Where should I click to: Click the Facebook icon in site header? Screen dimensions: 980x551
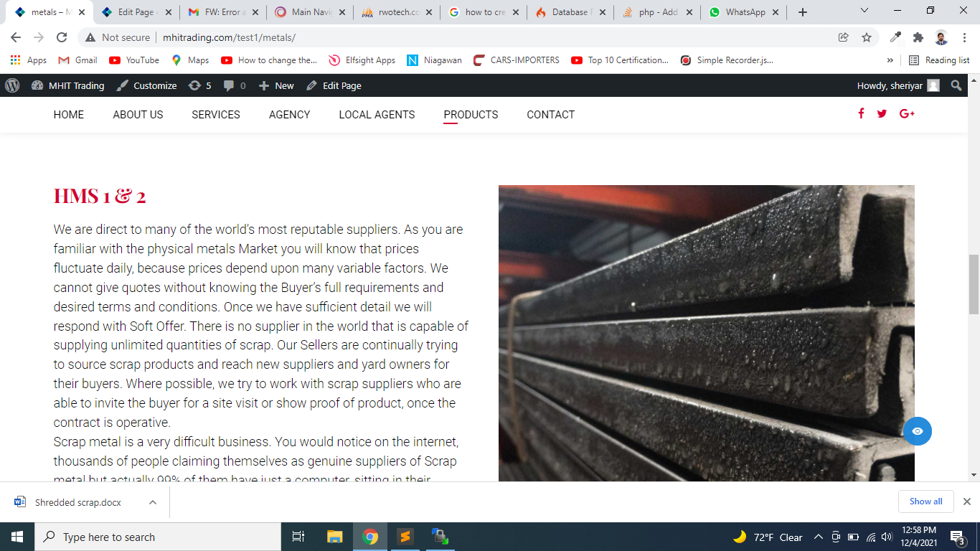861,113
